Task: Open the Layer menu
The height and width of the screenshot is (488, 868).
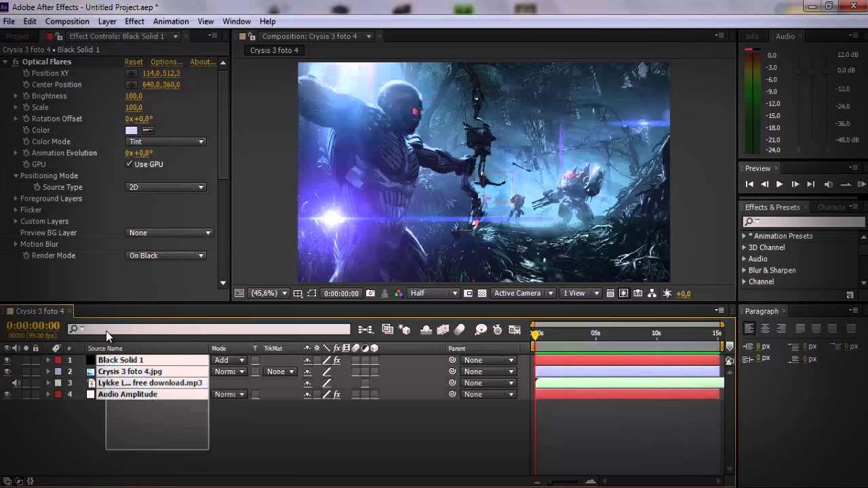Action: pyautogui.click(x=107, y=21)
